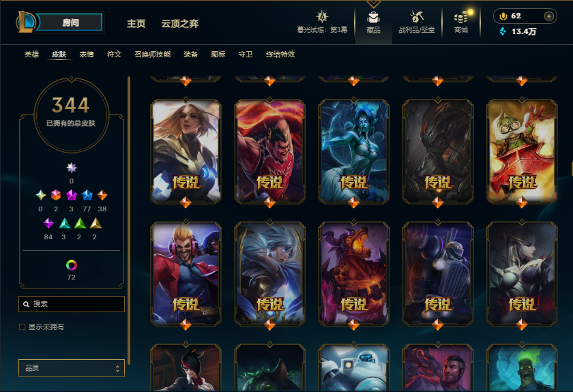Image resolution: width=573 pixels, height=392 pixels.
Task: Go to the 云顶之弈 page
Action: click(x=180, y=24)
